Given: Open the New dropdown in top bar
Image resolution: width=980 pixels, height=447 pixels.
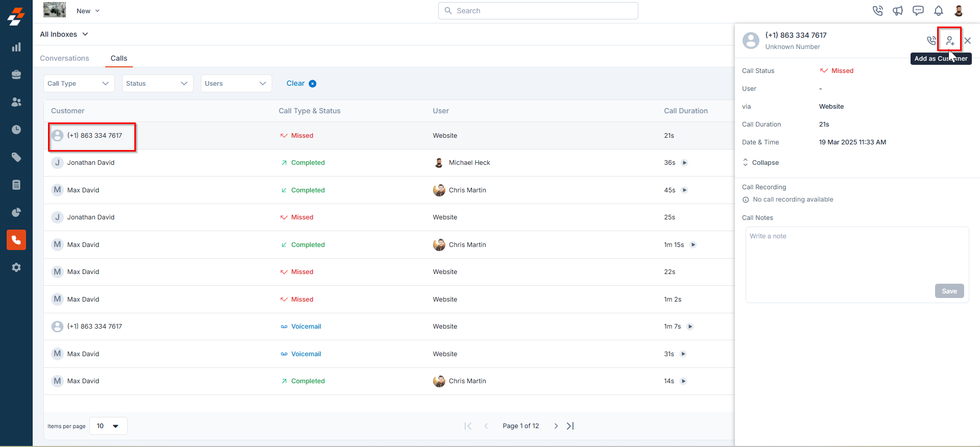Looking at the screenshot, I should pyautogui.click(x=88, y=11).
